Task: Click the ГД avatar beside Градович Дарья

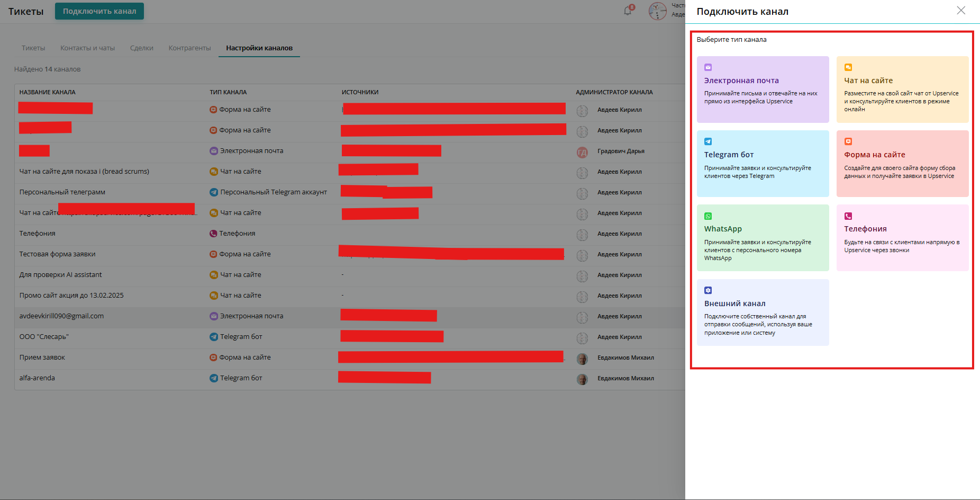Action: pyautogui.click(x=582, y=153)
